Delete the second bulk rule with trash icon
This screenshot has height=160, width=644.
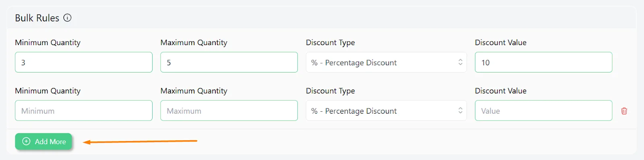click(x=624, y=111)
